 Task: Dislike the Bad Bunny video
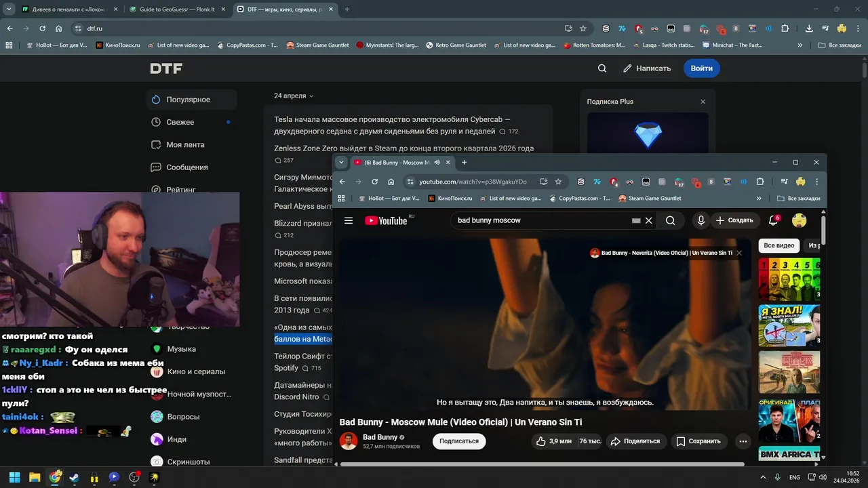[589, 441]
